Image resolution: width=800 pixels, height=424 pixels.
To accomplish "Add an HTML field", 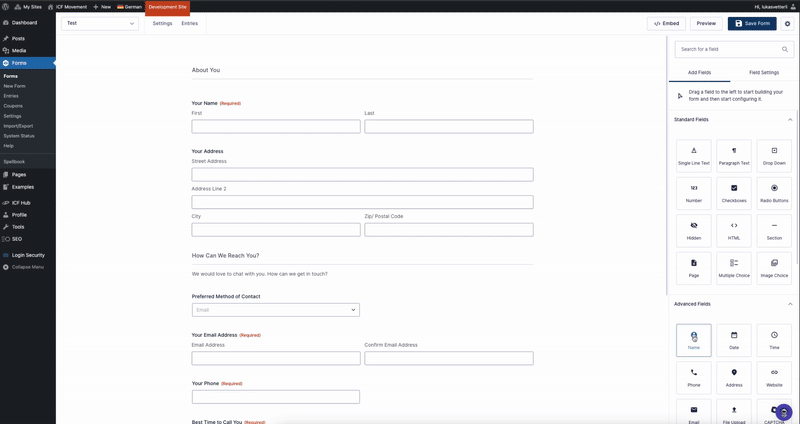I will tap(734, 231).
